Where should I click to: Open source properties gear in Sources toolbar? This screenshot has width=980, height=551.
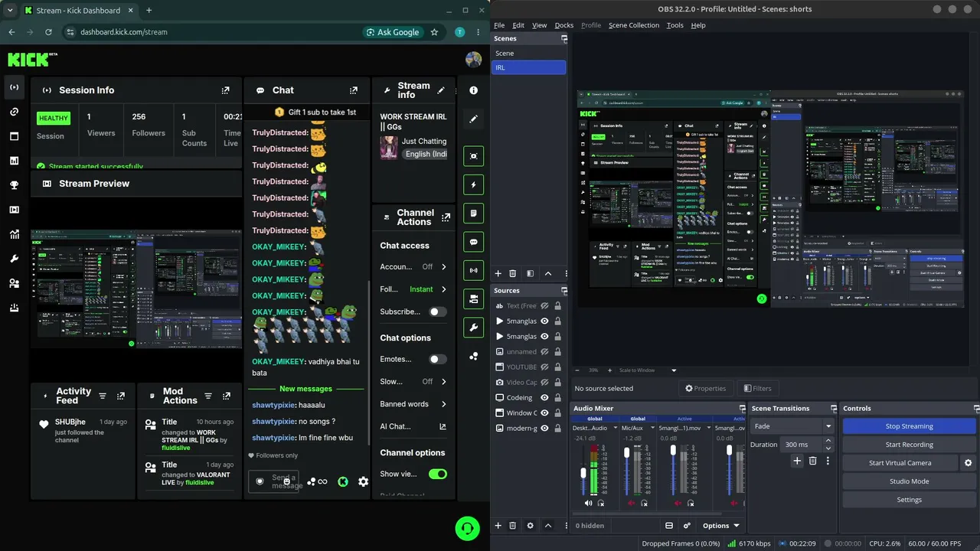[x=531, y=526]
